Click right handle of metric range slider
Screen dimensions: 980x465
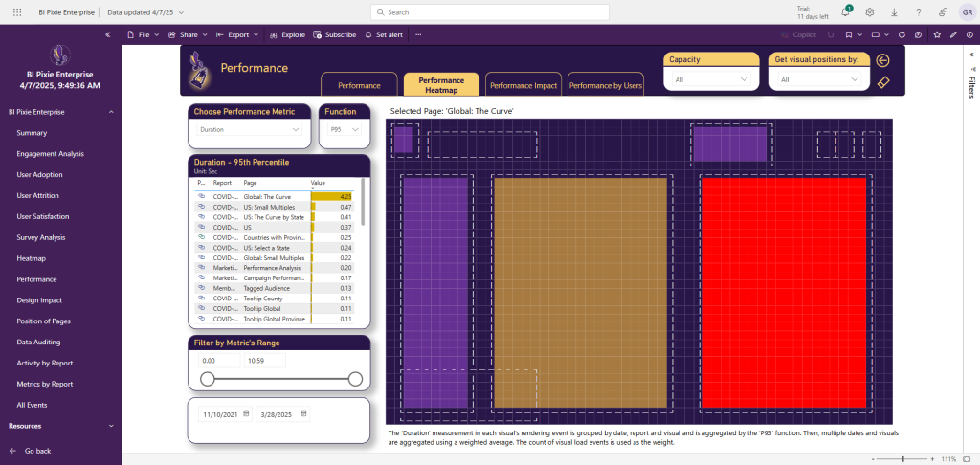(355, 380)
